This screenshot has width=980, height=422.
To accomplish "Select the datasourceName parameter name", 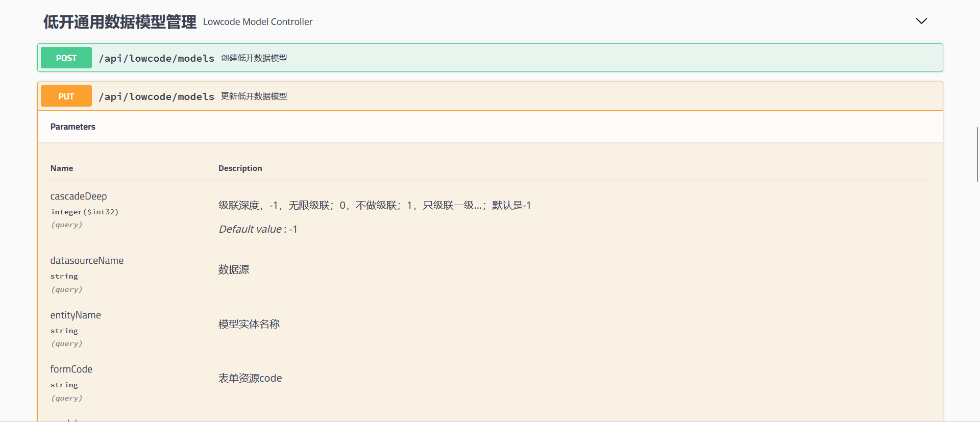I will [x=87, y=261].
